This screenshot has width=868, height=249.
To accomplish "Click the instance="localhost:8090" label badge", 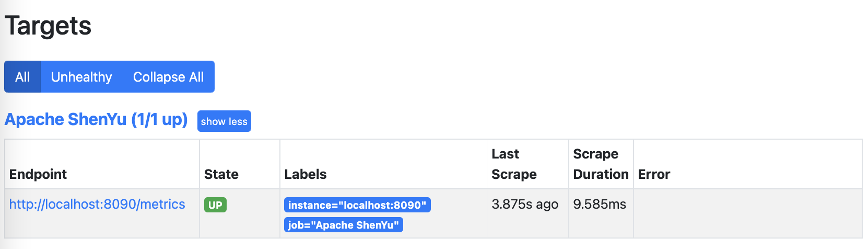I will point(357,205).
